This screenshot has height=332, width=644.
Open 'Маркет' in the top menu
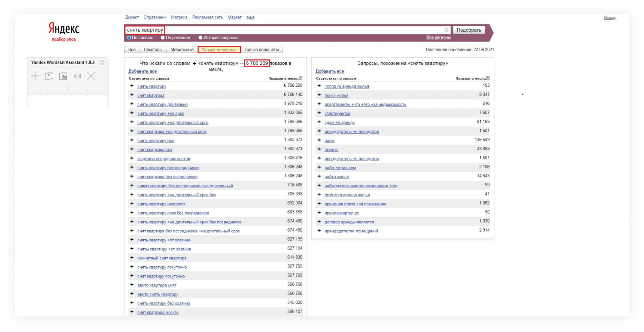point(235,17)
